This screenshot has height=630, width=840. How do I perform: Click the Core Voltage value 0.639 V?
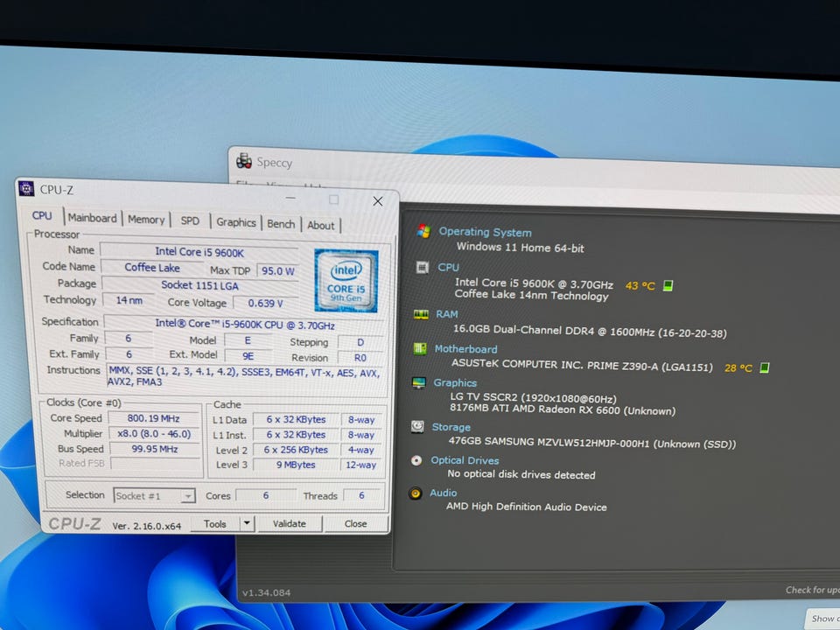pyautogui.click(x=266, y=304)
